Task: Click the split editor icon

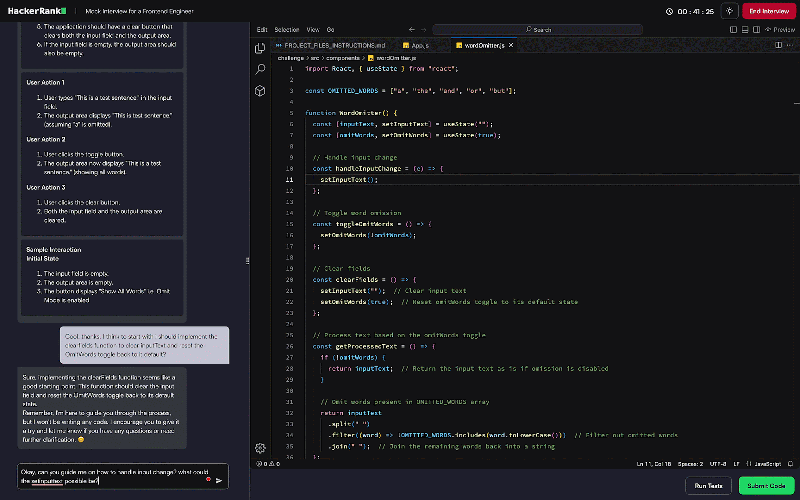Action: [x=778, y=45]
